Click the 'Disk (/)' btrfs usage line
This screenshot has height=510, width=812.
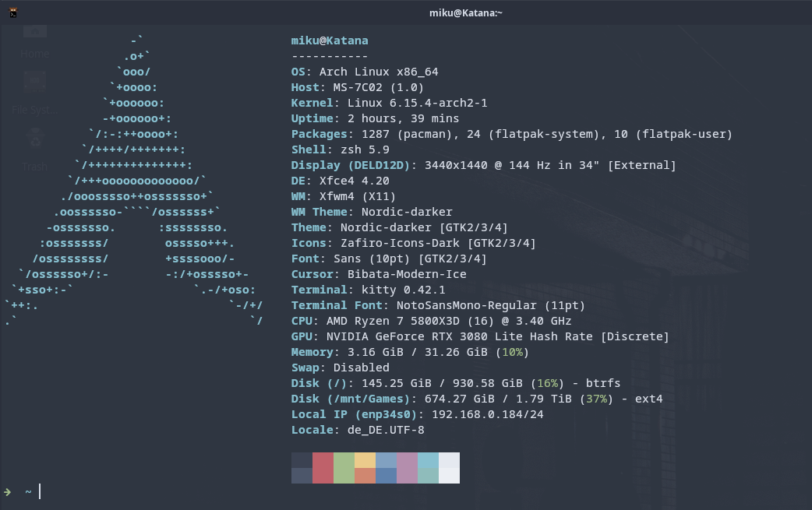pos(456,383)
